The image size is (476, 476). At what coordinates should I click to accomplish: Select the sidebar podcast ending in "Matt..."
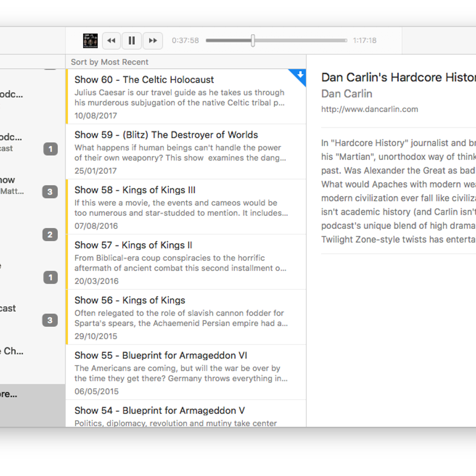(33, 191)
